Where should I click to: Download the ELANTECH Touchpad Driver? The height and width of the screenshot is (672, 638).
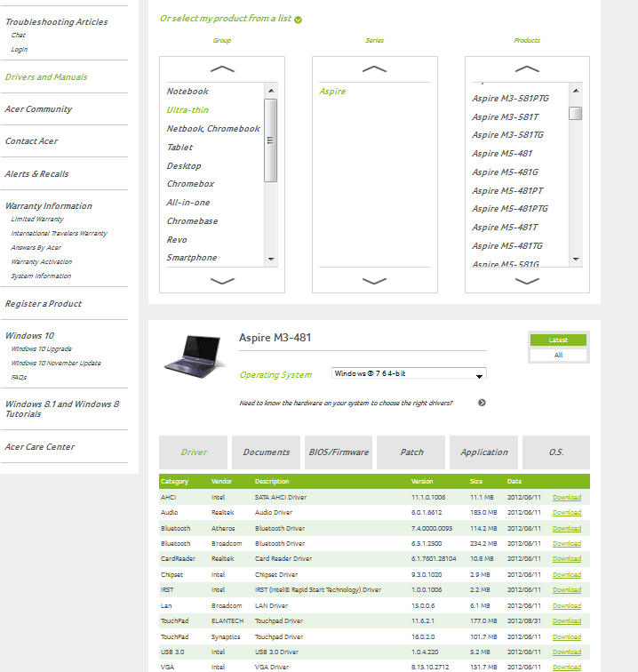click(566, 621)
